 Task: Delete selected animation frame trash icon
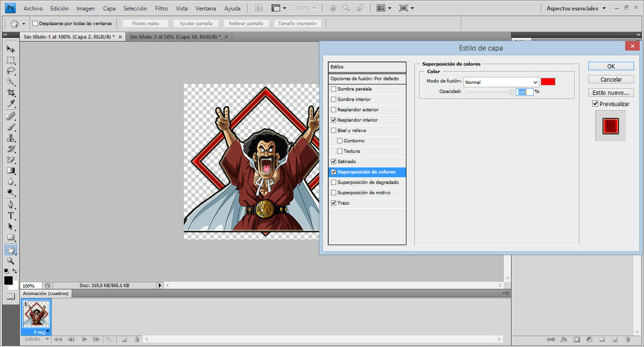136,339
